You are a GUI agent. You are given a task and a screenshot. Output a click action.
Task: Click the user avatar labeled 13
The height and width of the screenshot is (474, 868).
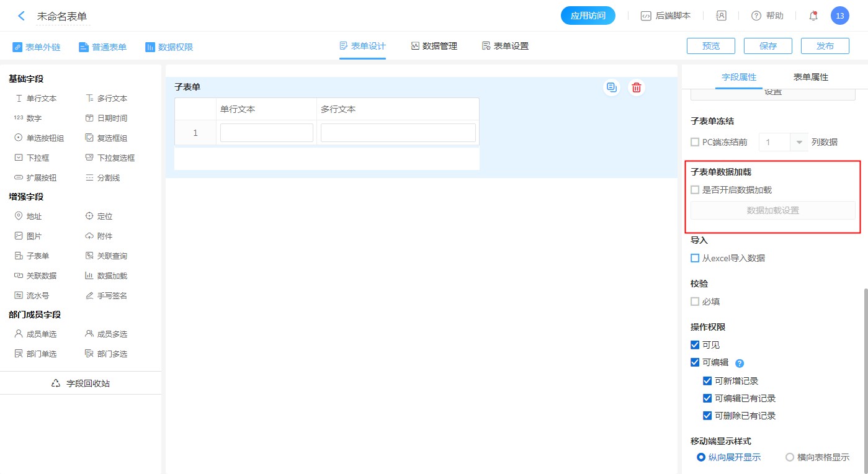point(839,16)
